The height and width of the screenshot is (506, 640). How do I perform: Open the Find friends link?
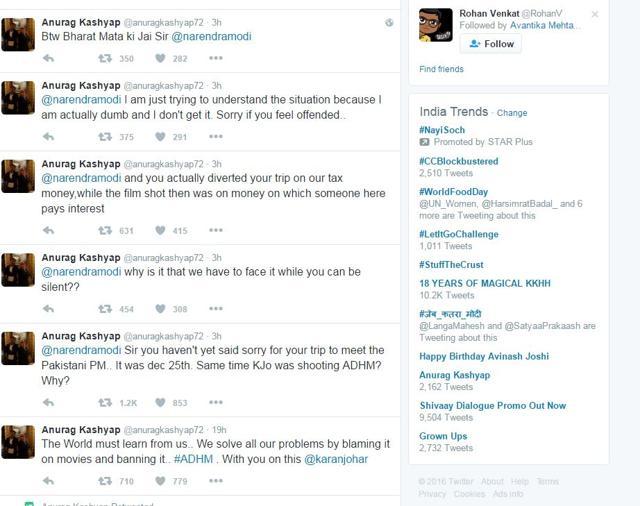click(441, 69)
